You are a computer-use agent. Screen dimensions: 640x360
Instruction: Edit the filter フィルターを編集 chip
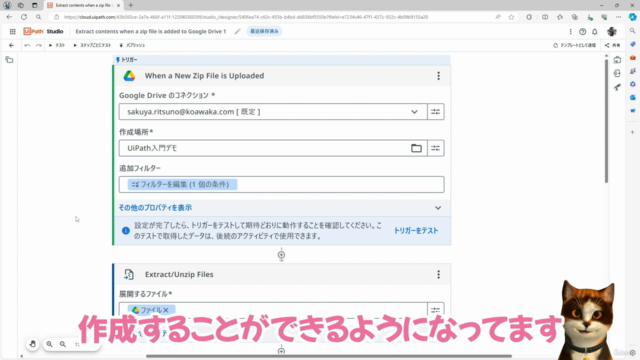[x=182, y=184]
